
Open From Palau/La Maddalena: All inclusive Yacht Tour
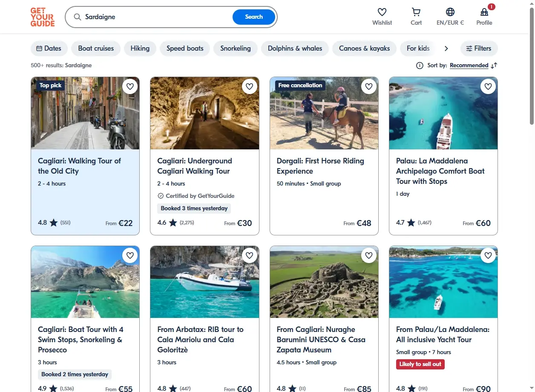(x=443, y=335)
